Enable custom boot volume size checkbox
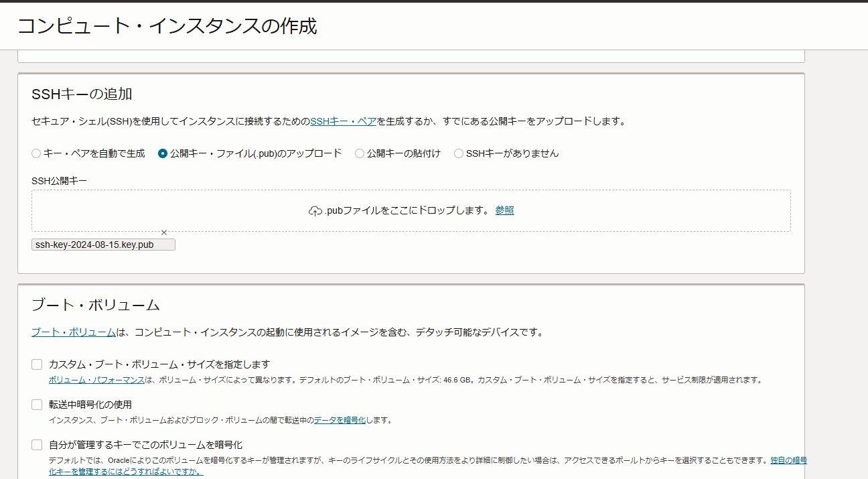This screenshot has height=479, width=868. click(x=37, y=364)
